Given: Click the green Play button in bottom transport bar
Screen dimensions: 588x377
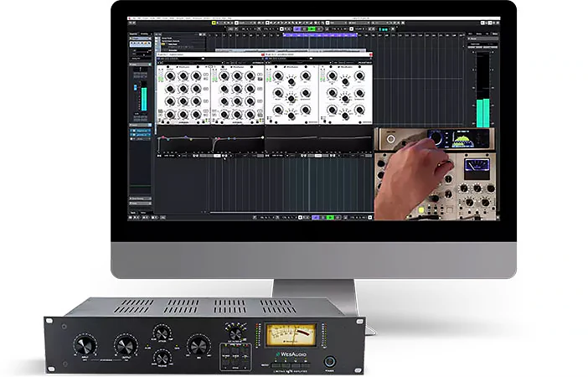Looking at the screenshot, I should click(330, 218).
